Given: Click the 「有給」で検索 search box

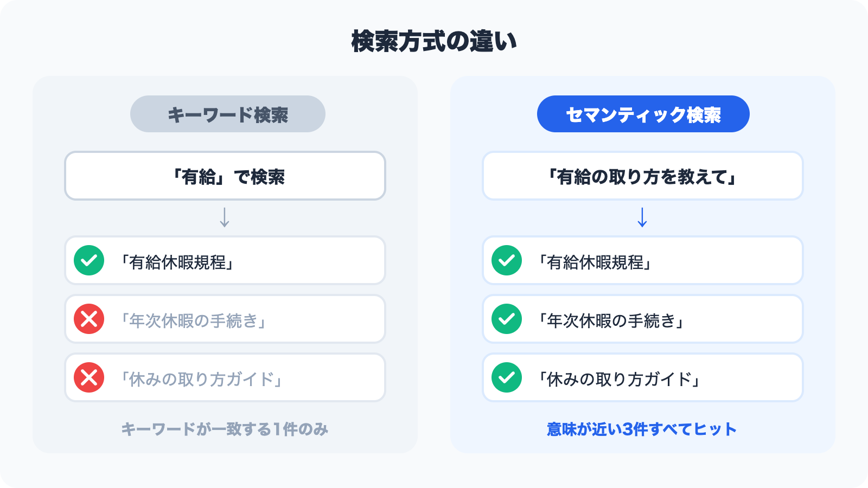Looking at the screenshot, I should 225,176.
